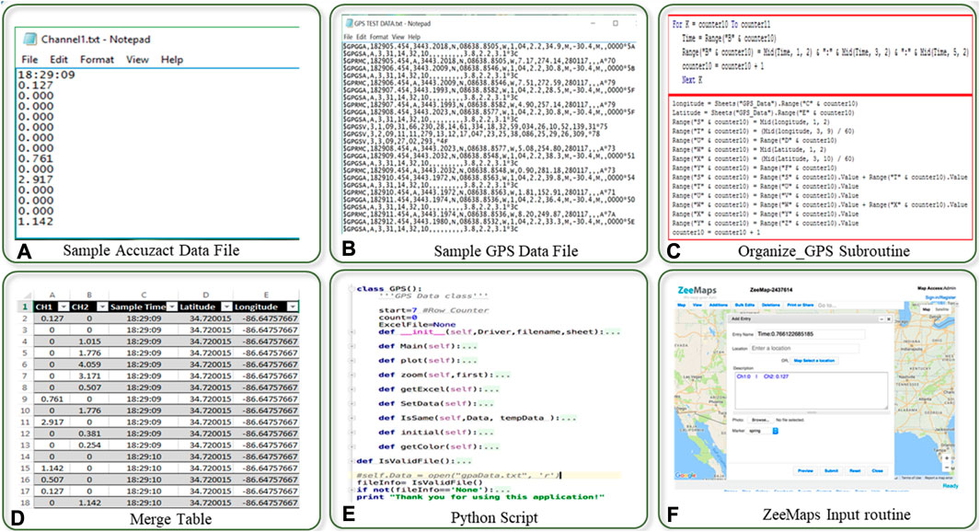Expand the initial method fold
980x532 pixels.
[352, 433]
